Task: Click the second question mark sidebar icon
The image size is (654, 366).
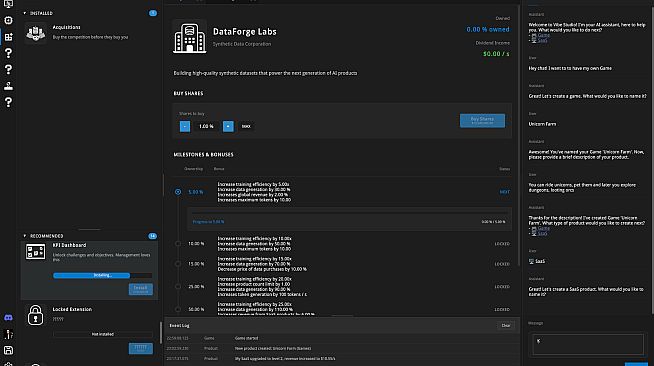Action: 8,69
